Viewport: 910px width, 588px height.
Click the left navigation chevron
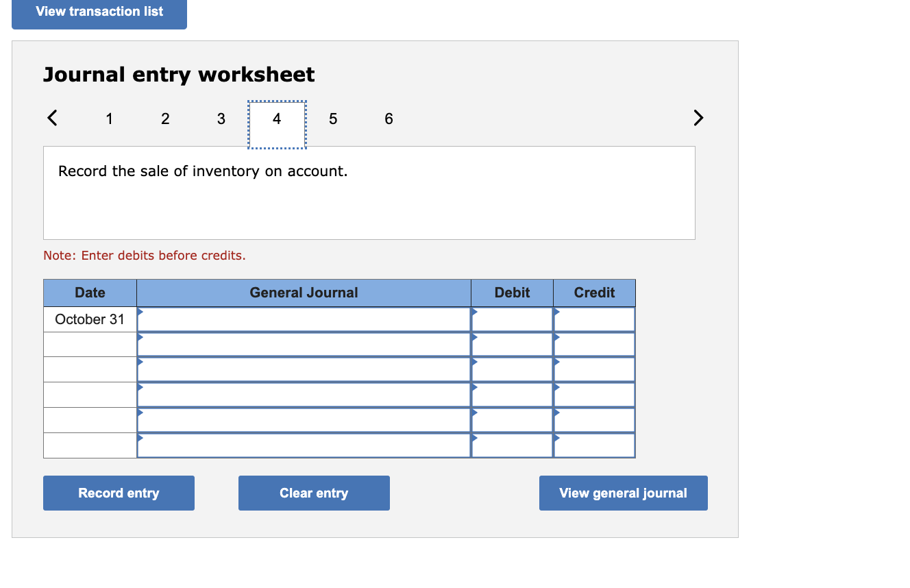[52, 118]
